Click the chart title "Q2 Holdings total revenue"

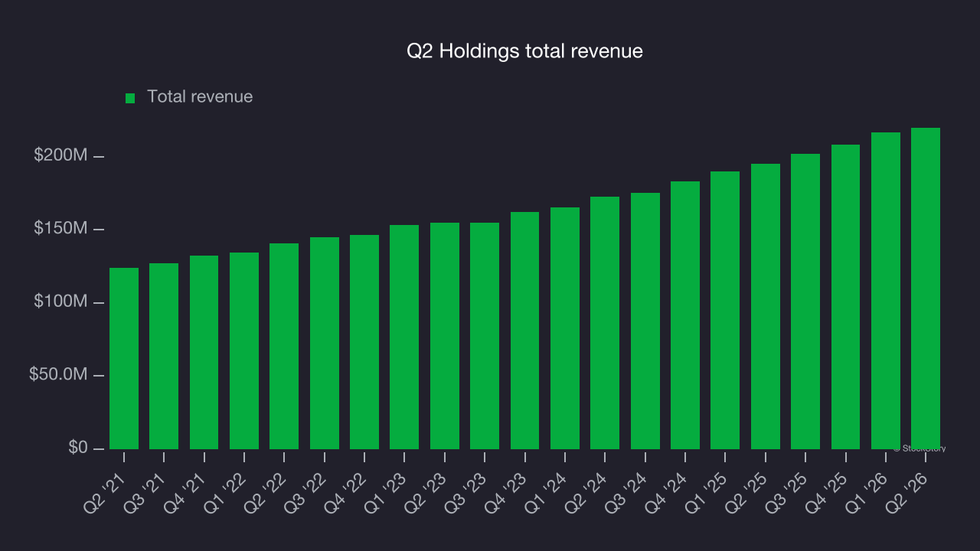click(x=524, y=51)
